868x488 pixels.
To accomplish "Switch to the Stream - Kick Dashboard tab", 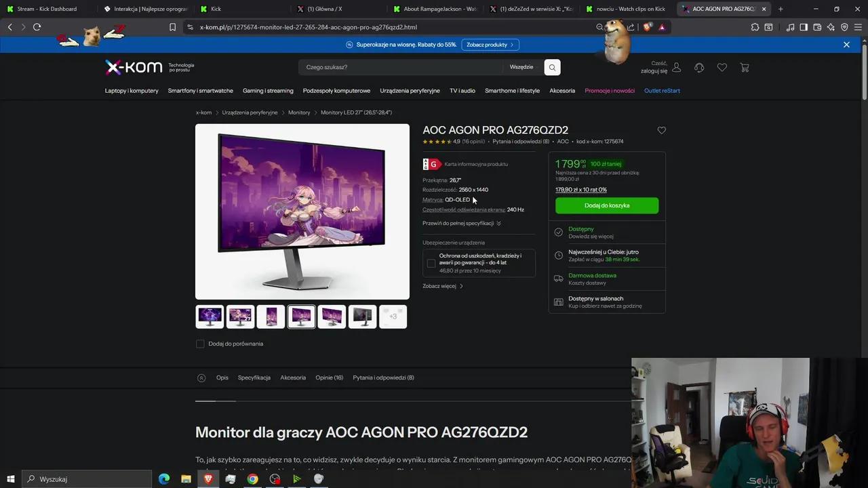I will pos(47,9).
